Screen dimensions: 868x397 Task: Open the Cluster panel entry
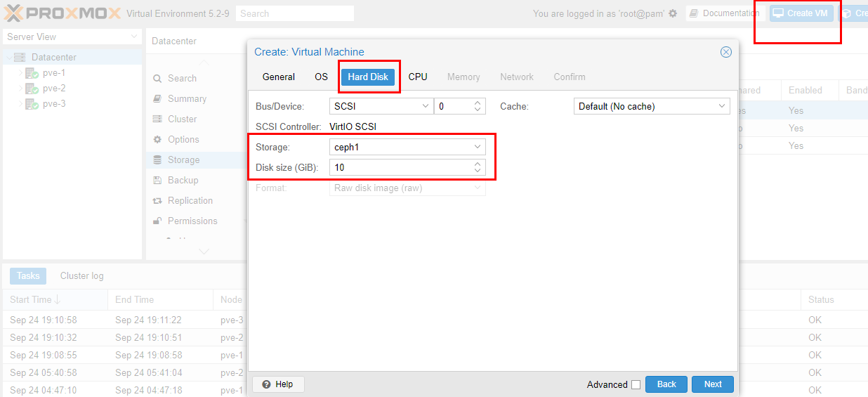(182, 119)
